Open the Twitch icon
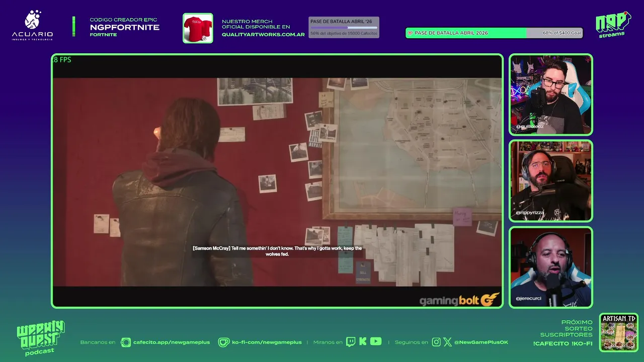 click(x=351, y=342)
